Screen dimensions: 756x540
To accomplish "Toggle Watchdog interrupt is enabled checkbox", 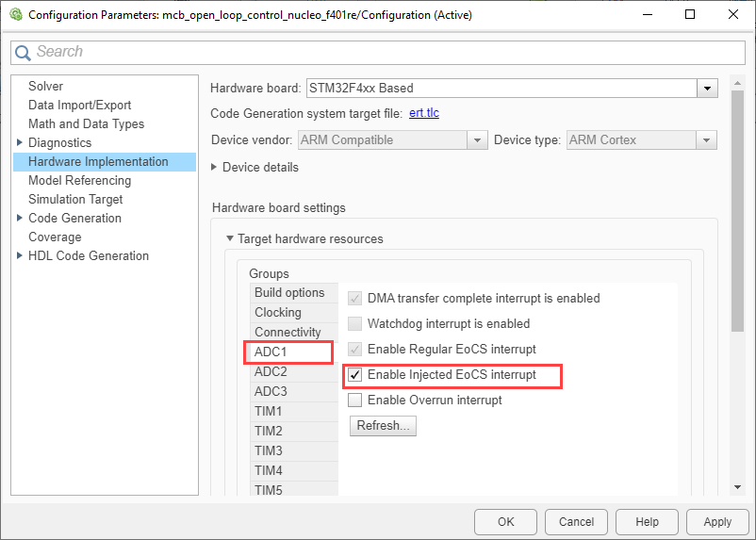I will (x=355, y=324).
